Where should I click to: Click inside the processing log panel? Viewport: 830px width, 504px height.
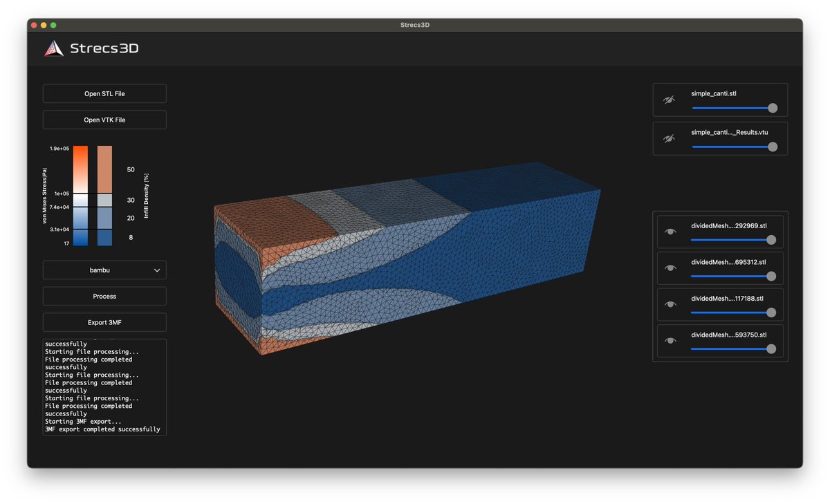104,387
